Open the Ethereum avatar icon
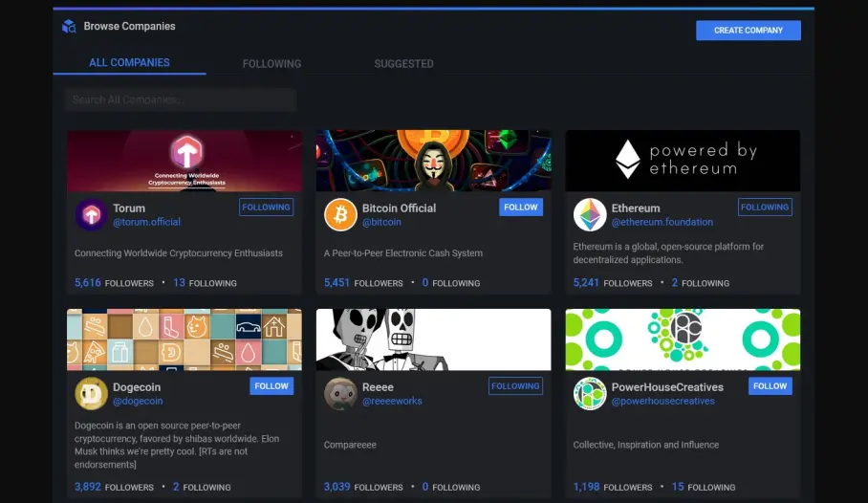The width and height of the screenshot is (868, 503). (590, 215)
